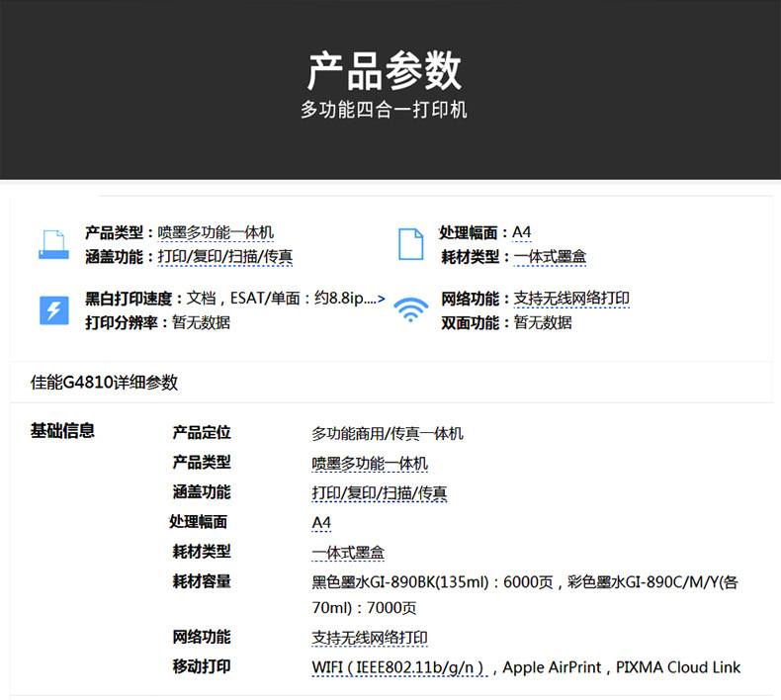Click the 耗材容量 row label

click(202, 581)
